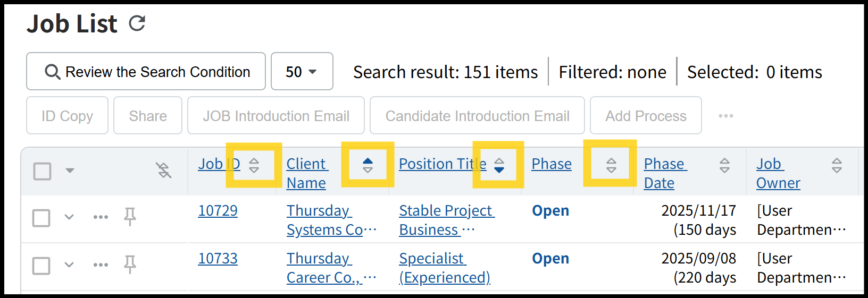
Task: Sort by Phase Date column arrows
Action: 724,165
